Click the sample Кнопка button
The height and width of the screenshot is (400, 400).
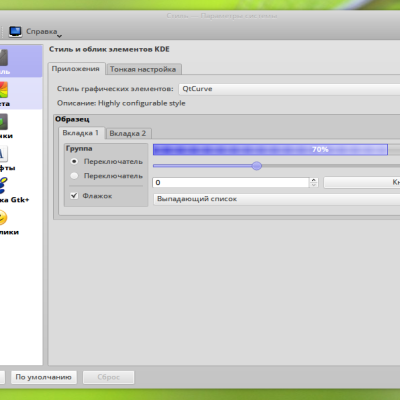[x=362, y=182]
